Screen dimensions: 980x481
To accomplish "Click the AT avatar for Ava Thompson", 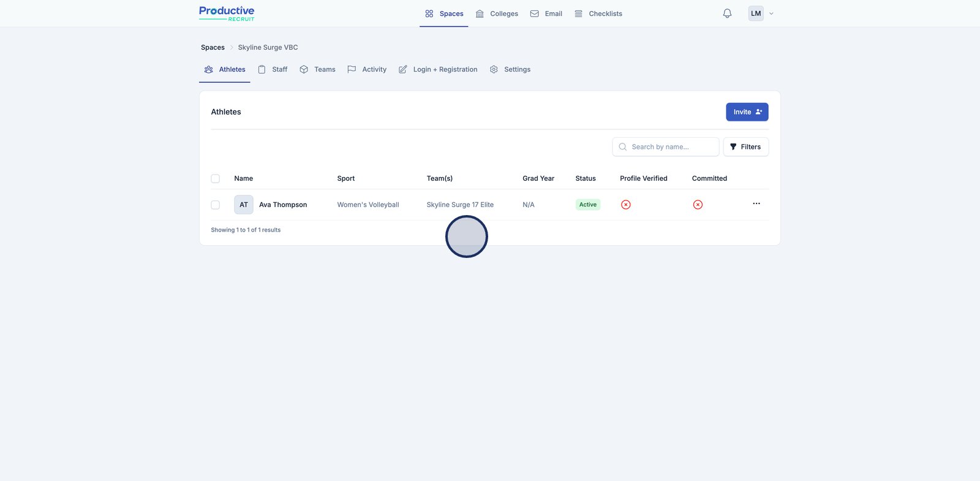I will (243, 205).
